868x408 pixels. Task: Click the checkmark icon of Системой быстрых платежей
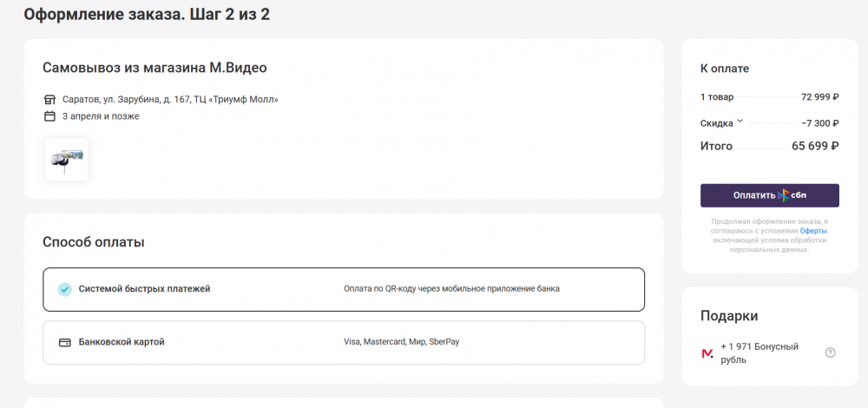(64, 289)
